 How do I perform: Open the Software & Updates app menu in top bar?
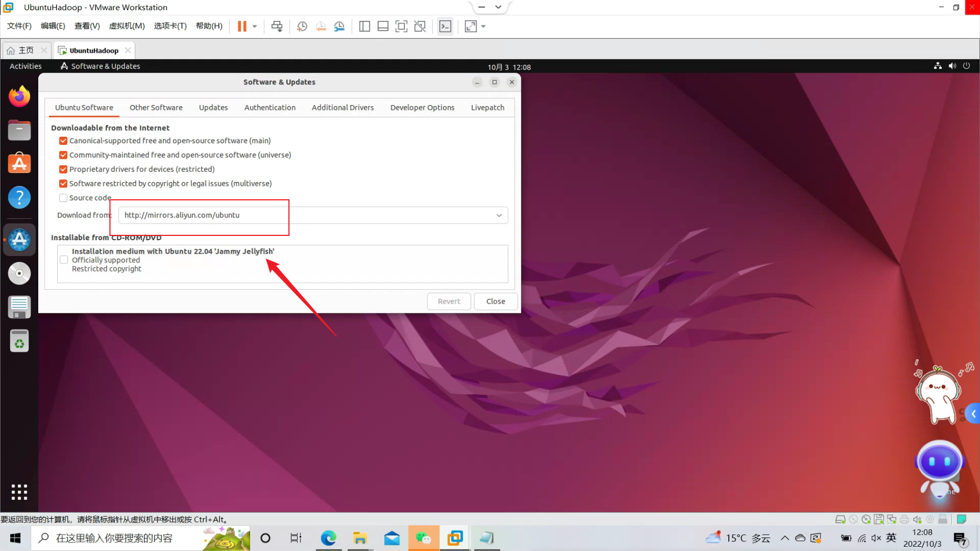pyautogui.click(x=100, y=66)
